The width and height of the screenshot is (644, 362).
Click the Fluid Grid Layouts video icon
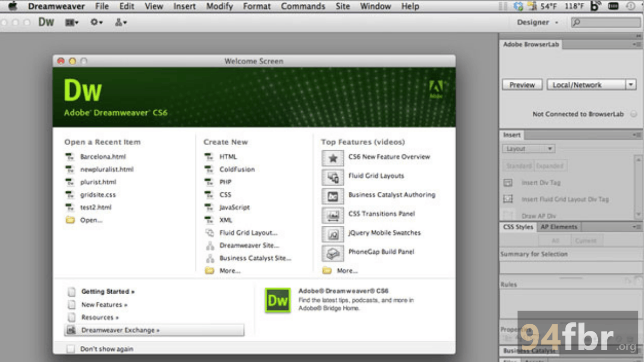click(x=333, y=177)
